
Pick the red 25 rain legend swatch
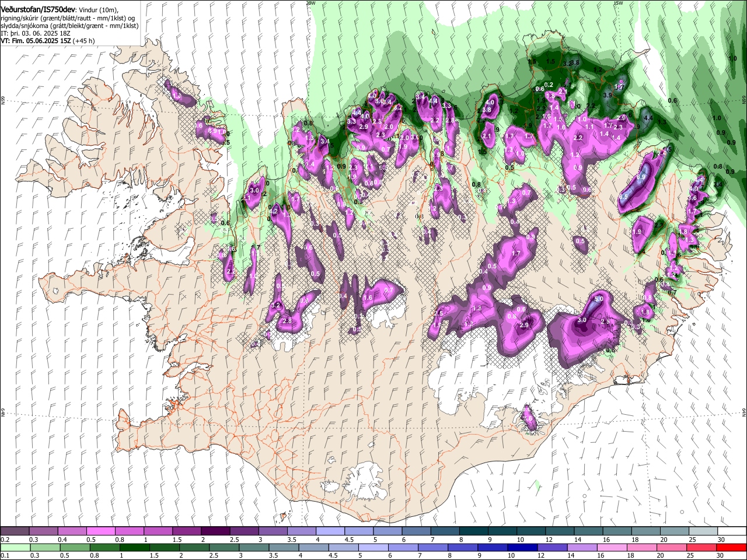click(x=701, y=548)
